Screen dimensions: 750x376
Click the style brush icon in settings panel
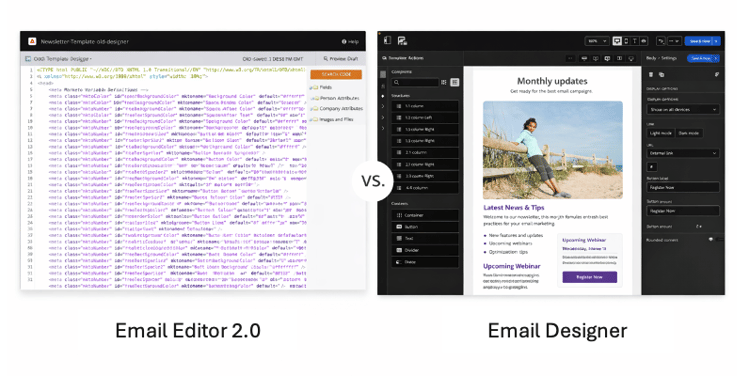pyautogui.click(x=717, y=75)
